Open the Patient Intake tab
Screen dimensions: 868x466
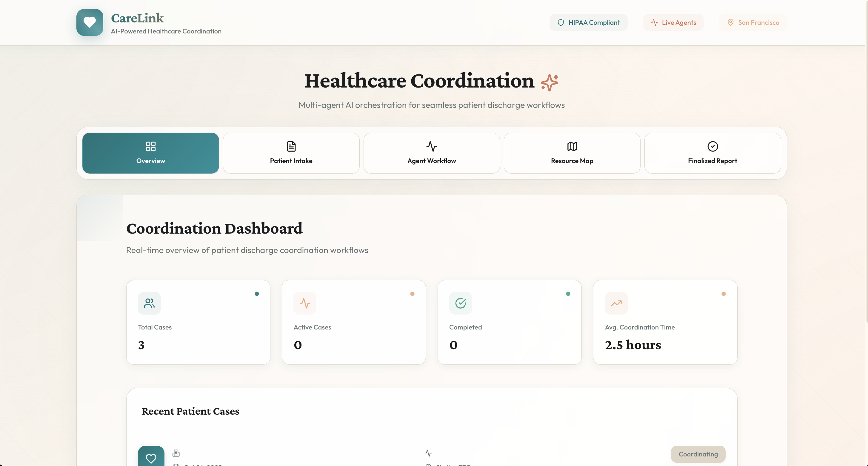coord(291,153)
